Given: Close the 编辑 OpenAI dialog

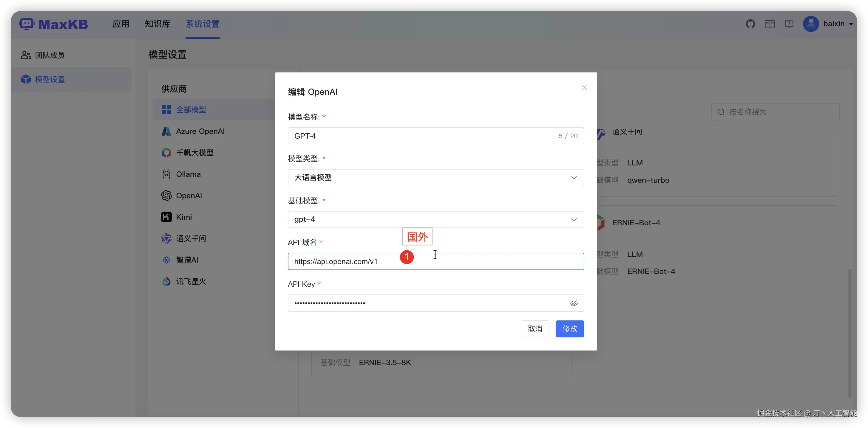Looking at the screenshot, I should pyautogui.click(x=584, y=88).
